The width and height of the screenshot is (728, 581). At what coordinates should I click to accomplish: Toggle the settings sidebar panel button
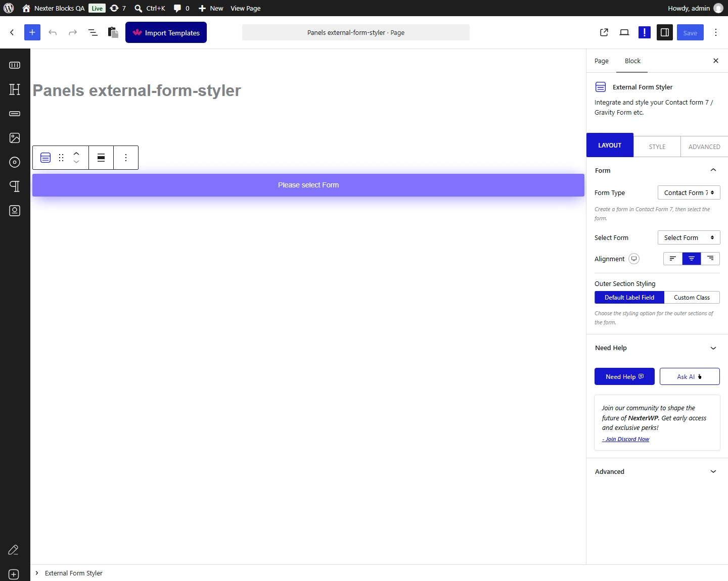point(665,32)
